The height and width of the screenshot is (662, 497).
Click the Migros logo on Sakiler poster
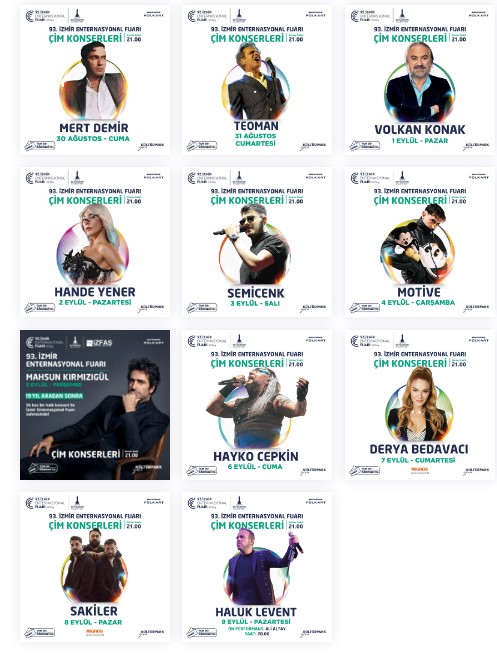[95, 633]
